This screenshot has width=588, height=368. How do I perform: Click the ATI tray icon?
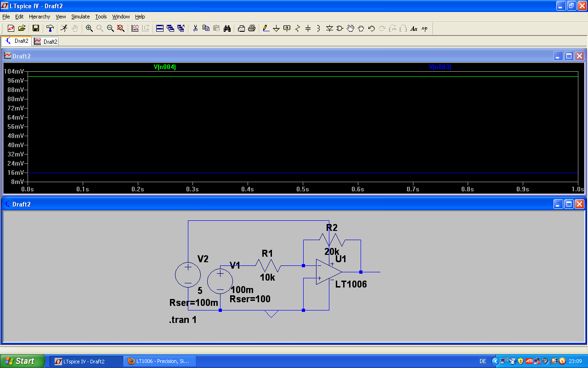[529, 361]
